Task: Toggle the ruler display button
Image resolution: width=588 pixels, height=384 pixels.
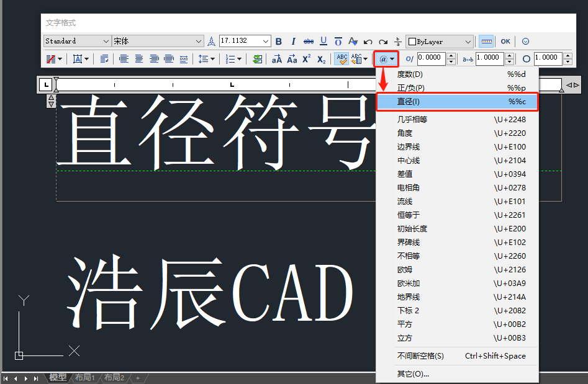Action: 486,42
